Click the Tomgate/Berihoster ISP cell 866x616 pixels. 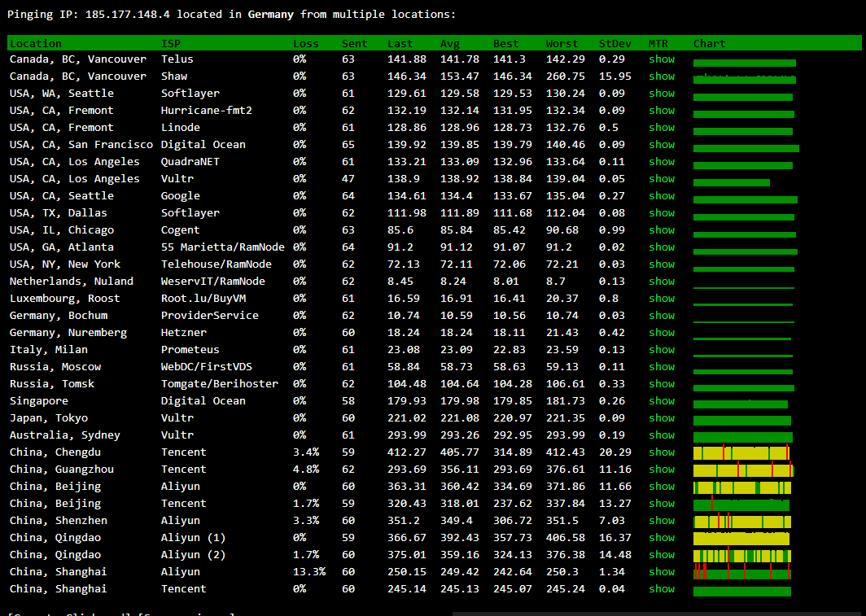tap(219, 384)
